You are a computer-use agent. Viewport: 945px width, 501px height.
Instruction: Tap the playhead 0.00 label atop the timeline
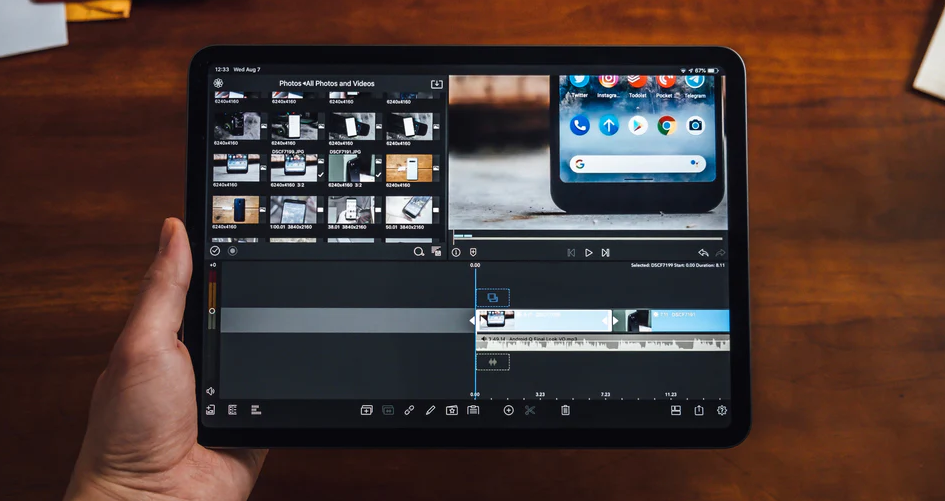(x=475, y=265)
